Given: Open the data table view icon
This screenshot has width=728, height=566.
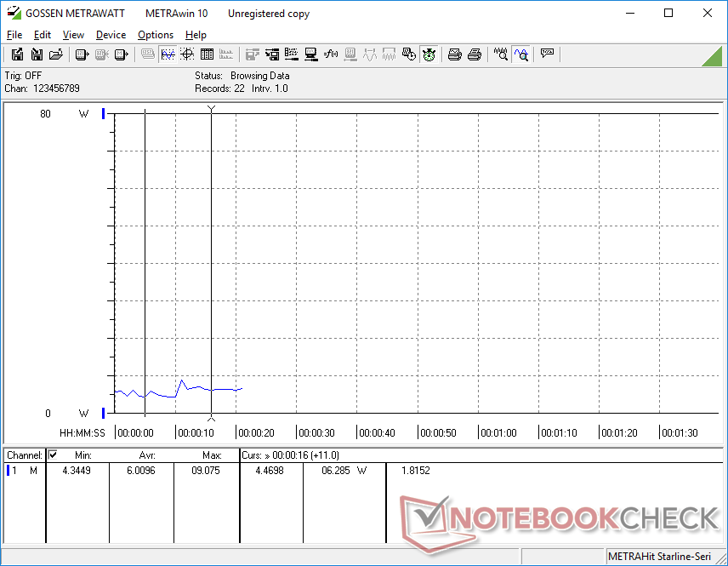Looking at the screenshot, I should [207, 54].
